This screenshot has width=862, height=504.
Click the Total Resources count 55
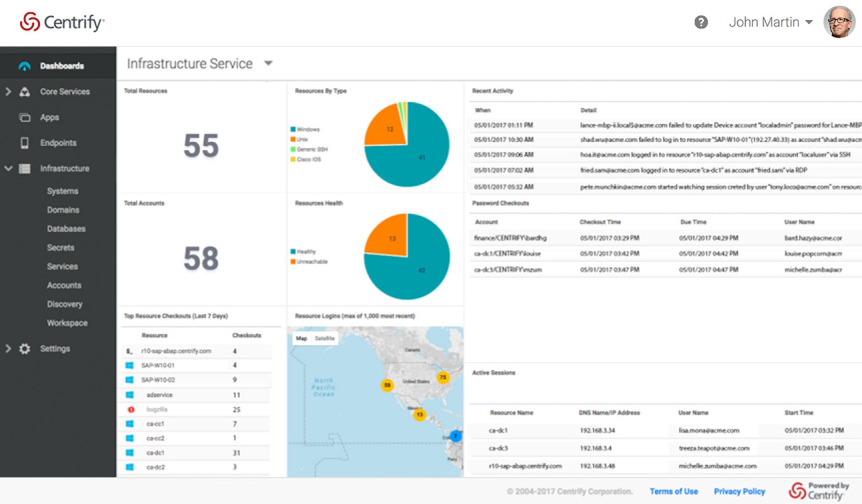pos(201,146)
